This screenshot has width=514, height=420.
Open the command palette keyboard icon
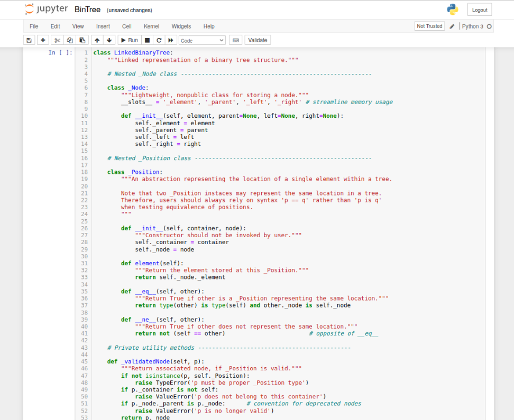coord(235,40)
